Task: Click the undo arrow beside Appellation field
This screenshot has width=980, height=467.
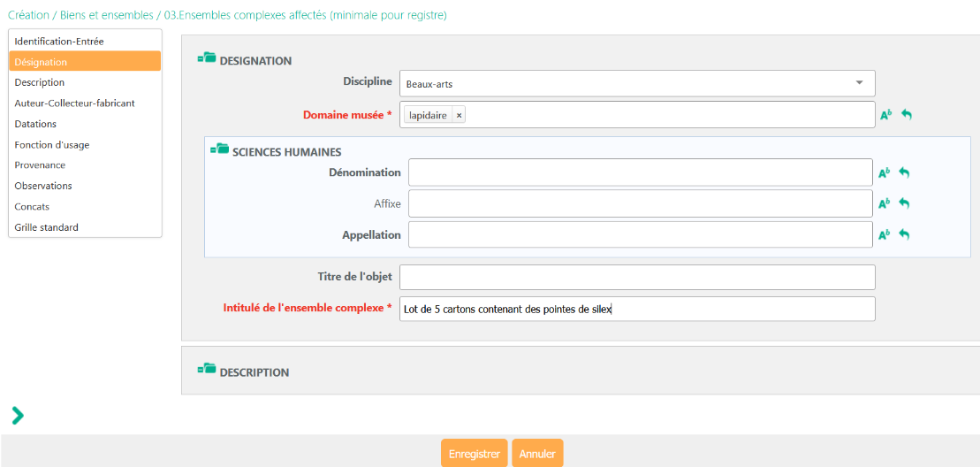Action: tap(903, 234)
